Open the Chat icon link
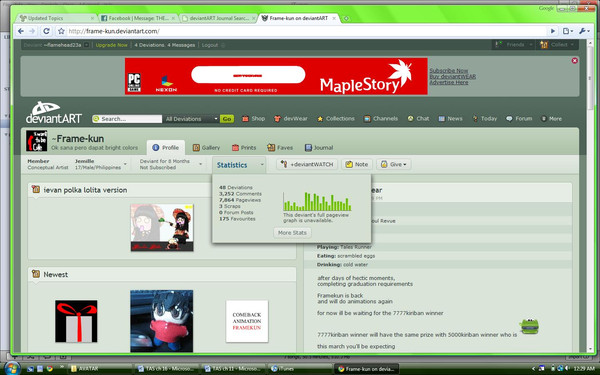The height and width of the screenshot is (375, 600). (418, 119)
